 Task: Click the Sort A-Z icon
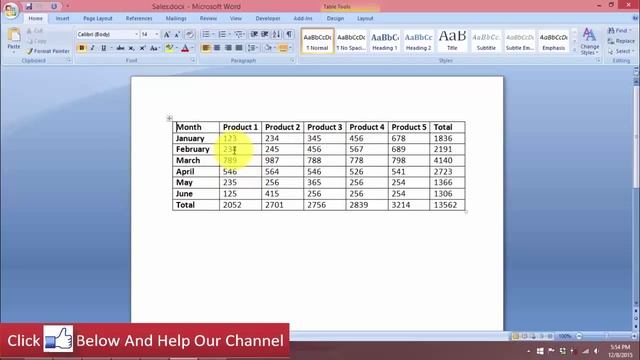[x=277, y=34]
